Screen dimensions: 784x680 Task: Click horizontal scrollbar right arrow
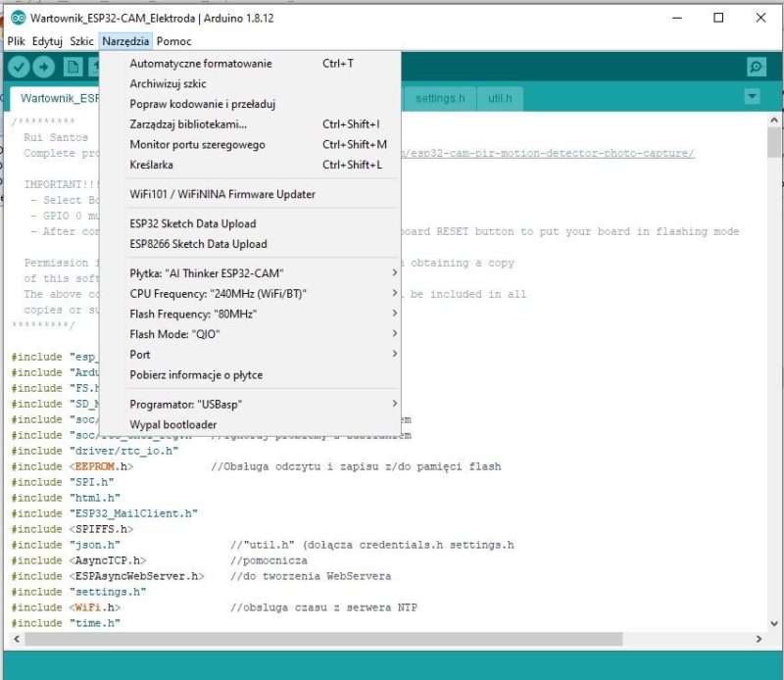point(759,639)
